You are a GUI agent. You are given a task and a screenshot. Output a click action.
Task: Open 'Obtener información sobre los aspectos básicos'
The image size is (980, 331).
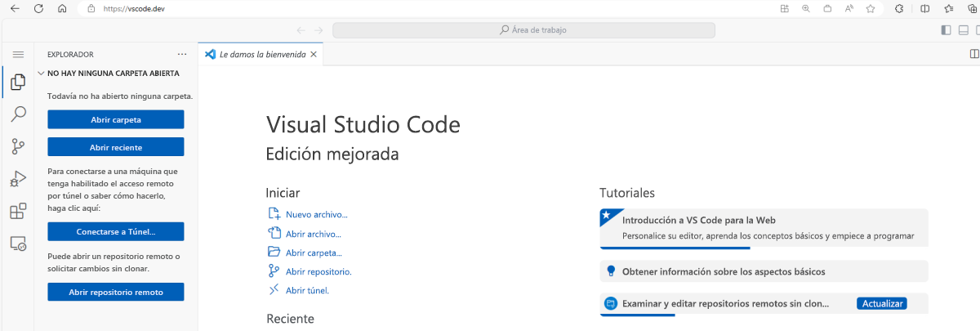click(764, 271)
